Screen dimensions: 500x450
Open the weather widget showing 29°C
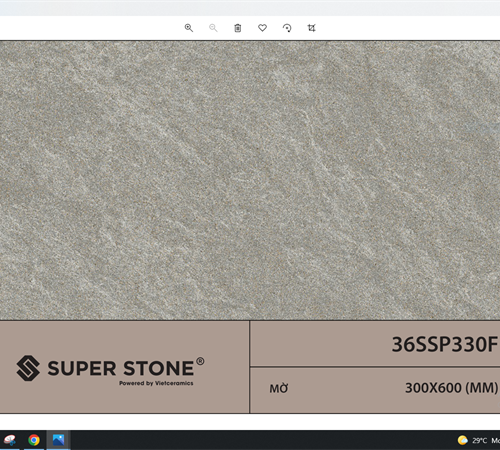[479, 440]
